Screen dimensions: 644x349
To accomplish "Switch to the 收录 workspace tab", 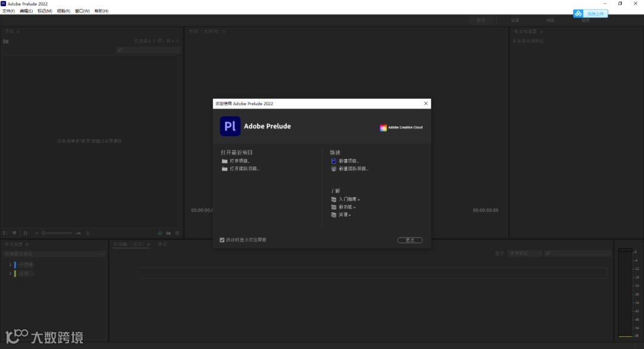I will [x=481, y=20].
